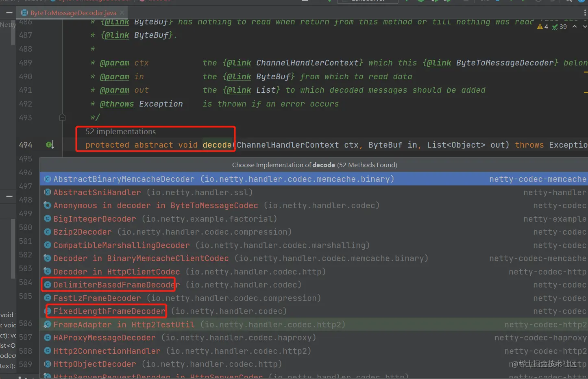Click the class icon next to FastLzFrameDecoder
Image resolution: width=588 pixels, height=379 pixels.
[x=48, y=298]
